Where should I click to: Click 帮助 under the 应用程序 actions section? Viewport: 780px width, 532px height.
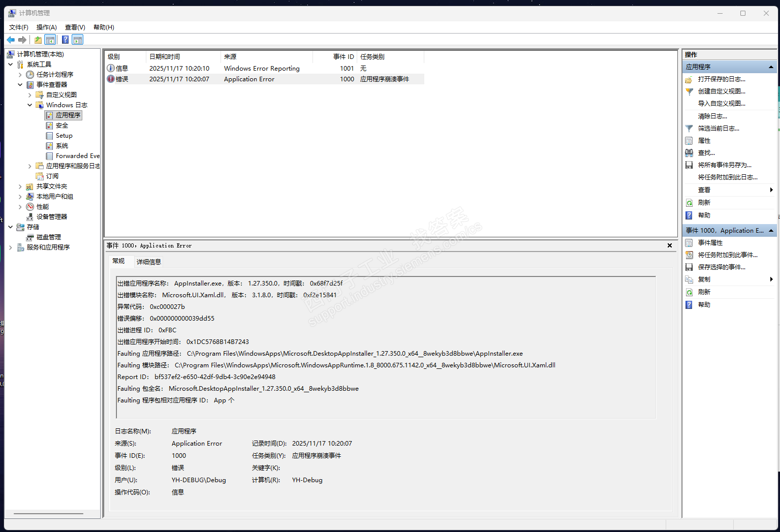pos(704,215)
